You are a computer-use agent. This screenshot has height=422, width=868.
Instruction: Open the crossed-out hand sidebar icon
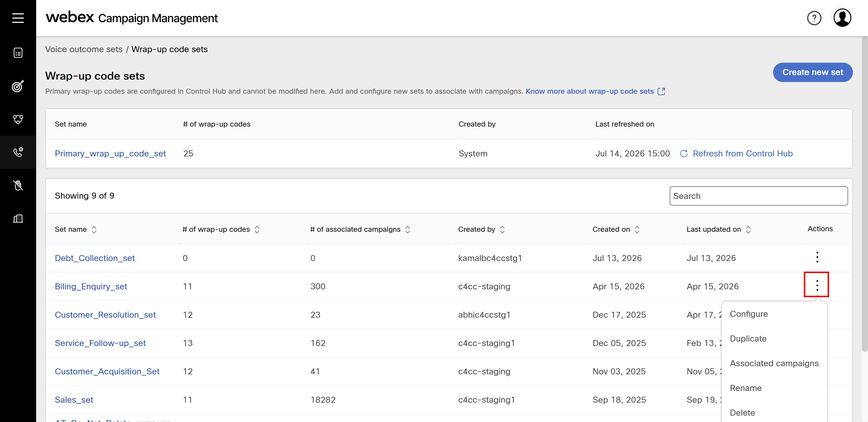pyautogui.click(x=18, y=185)
